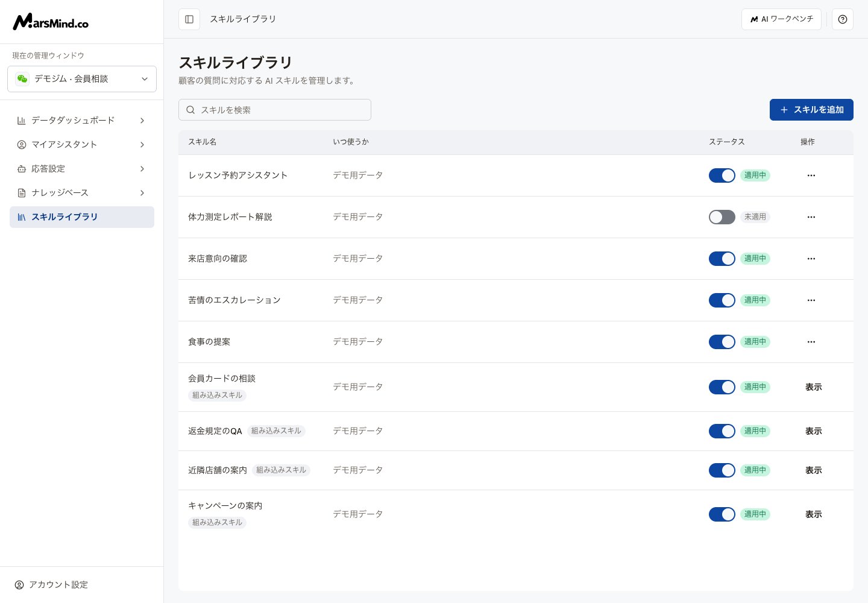Open more options for 苦情のエスカレーション
Image resolution: width=868 pixels, height=603 pixels.
811,300
